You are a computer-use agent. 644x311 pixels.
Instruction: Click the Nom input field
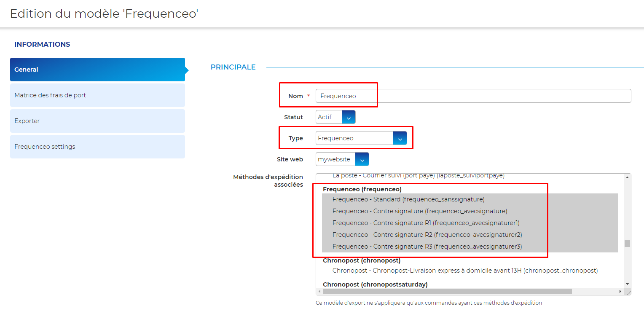473,96
